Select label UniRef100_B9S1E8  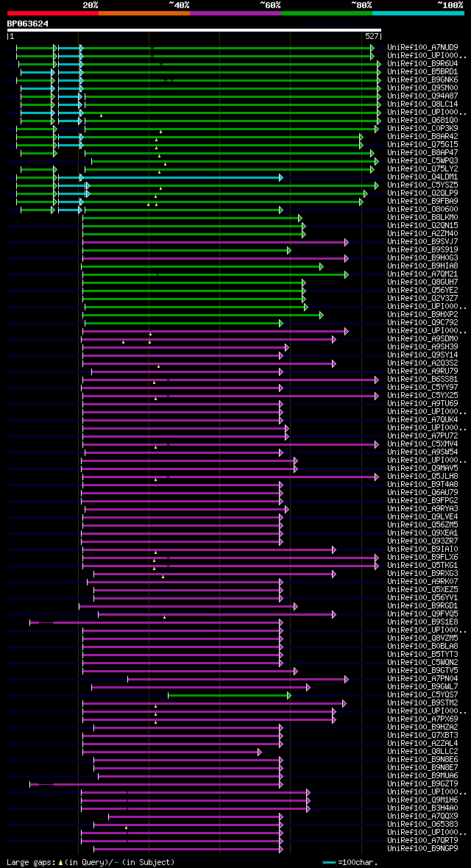point(422,622)
